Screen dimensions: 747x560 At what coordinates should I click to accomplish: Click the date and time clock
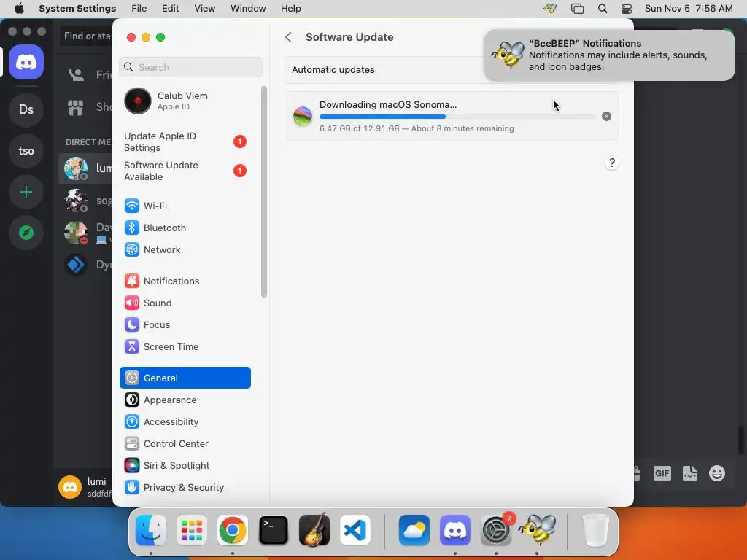point(689,9)
